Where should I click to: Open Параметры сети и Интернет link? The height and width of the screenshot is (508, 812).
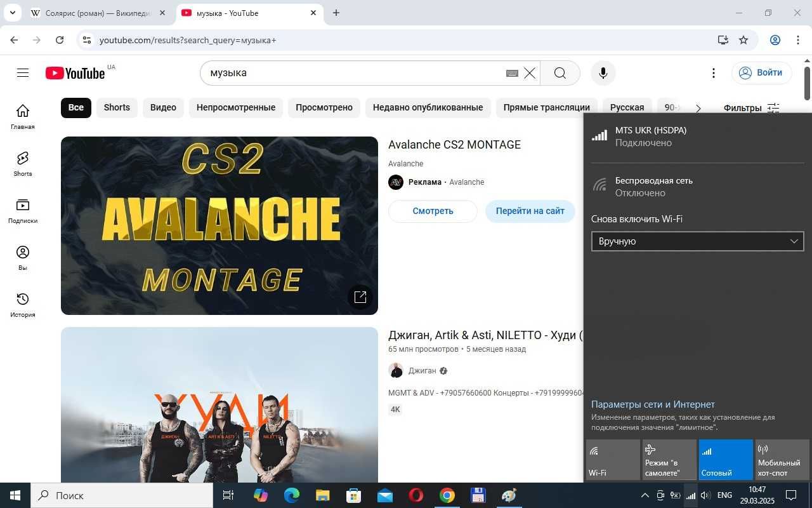(x=653, y=404)
